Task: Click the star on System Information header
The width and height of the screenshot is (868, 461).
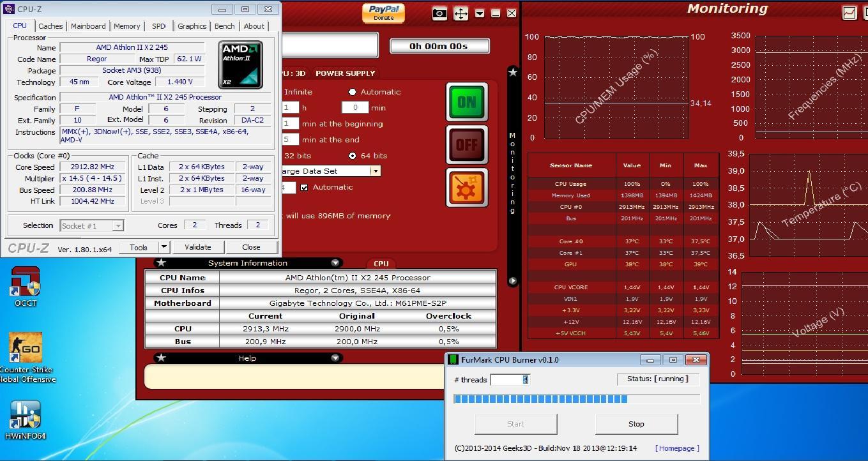Action: click(162, 263)
